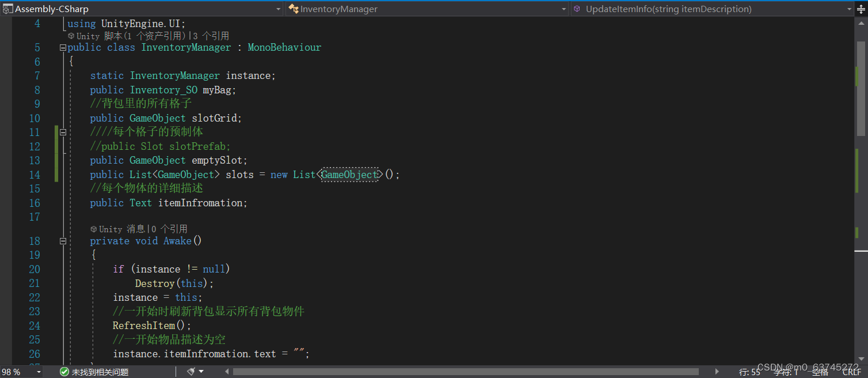This screenshot has height=378, width=868.
Task: Click line number 18 in the margin
Action: 34,241
